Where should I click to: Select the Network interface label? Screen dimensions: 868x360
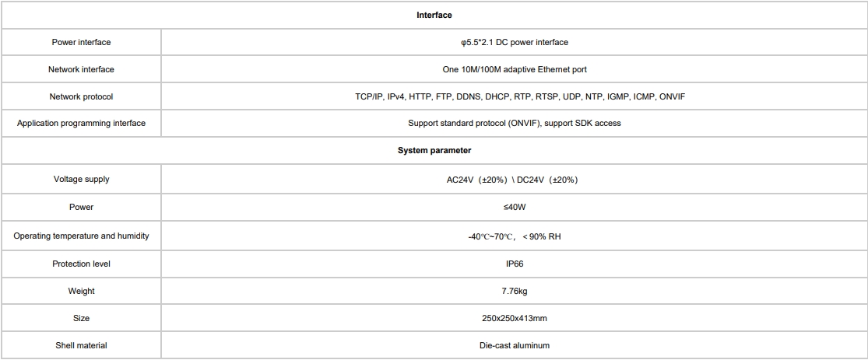[81, 69]
